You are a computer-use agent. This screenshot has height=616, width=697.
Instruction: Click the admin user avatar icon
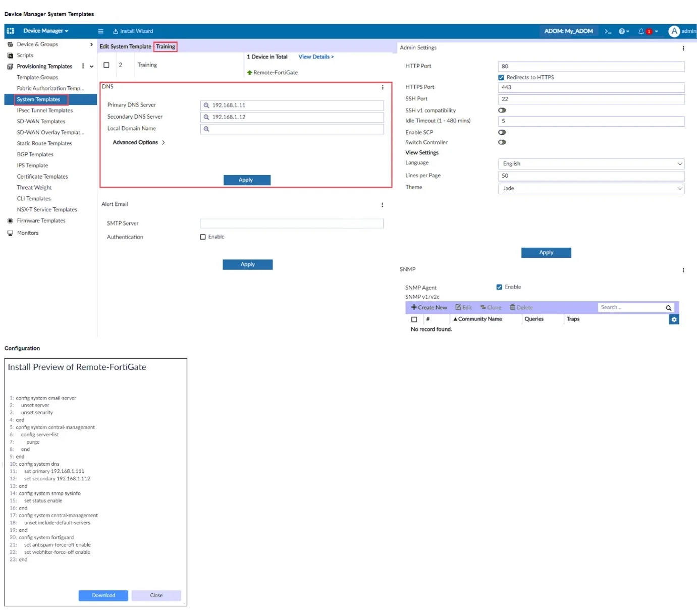pos(674,31)
